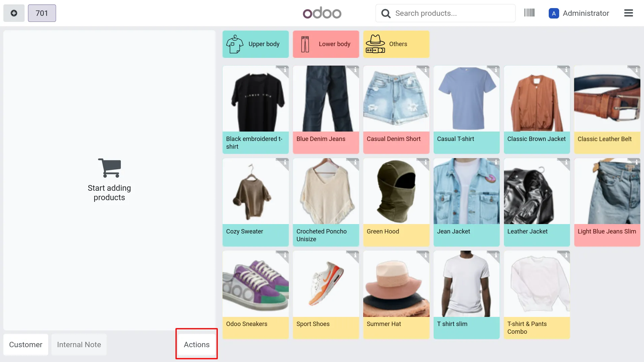The width and height of the screenshot is (644, 362).
Task: Click the plus icon to add new order
Action: pyautogui.click(x=14, y=13)
